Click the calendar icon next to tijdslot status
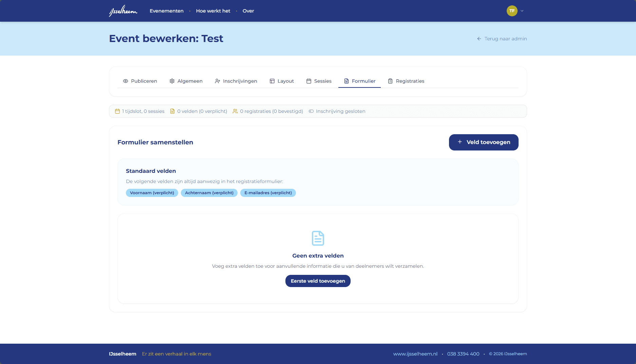Screen dimensions: 636x364 117,111
